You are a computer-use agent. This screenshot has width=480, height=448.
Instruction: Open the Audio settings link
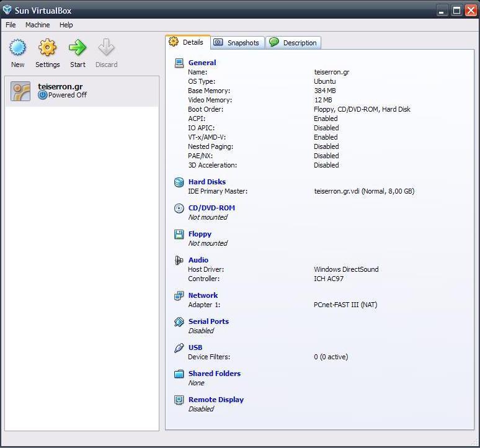198,259
